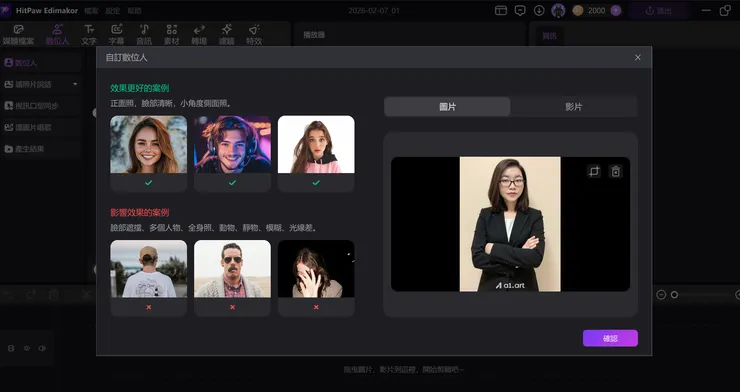740x392 pixels.
Task: Open the 字幕 subtitles tool
Action: click(x=117, y=34)
